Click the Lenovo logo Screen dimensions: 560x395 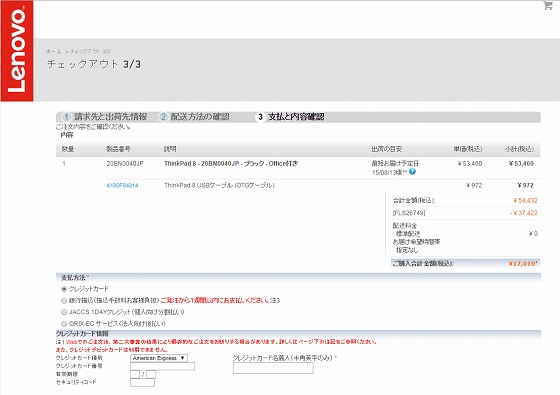click(17, 51)
